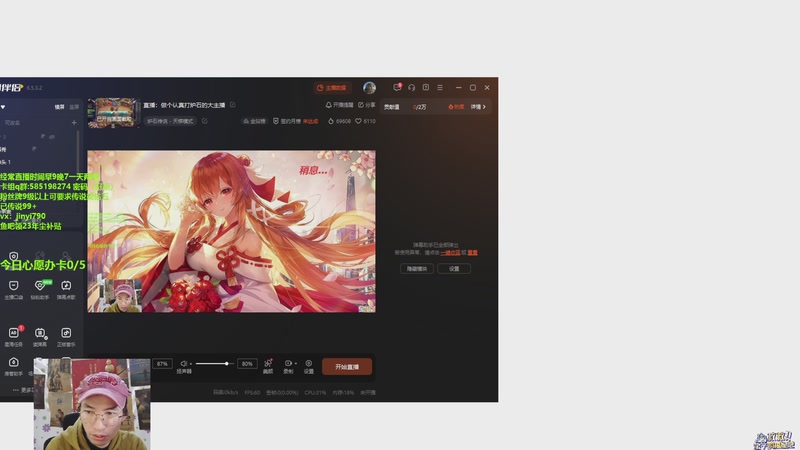Screen dimensions: 800x450
Task: Click the 分享 share icon
Action: (366, 105)
